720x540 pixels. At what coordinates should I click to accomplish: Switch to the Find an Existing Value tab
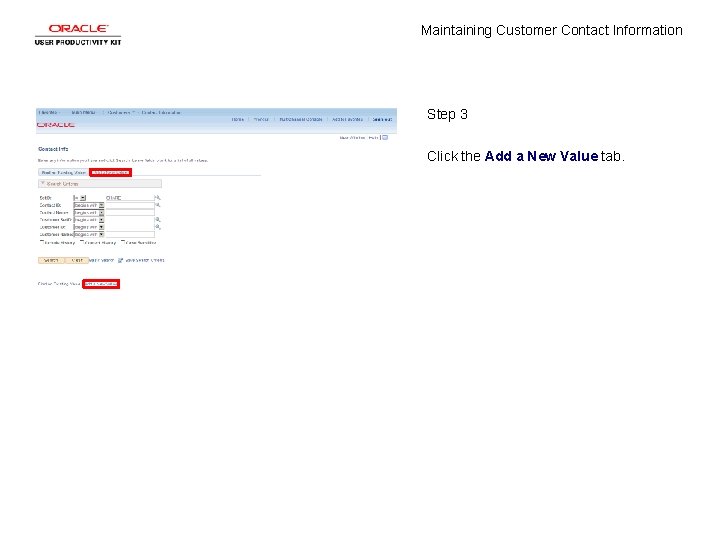pos(63,173)
